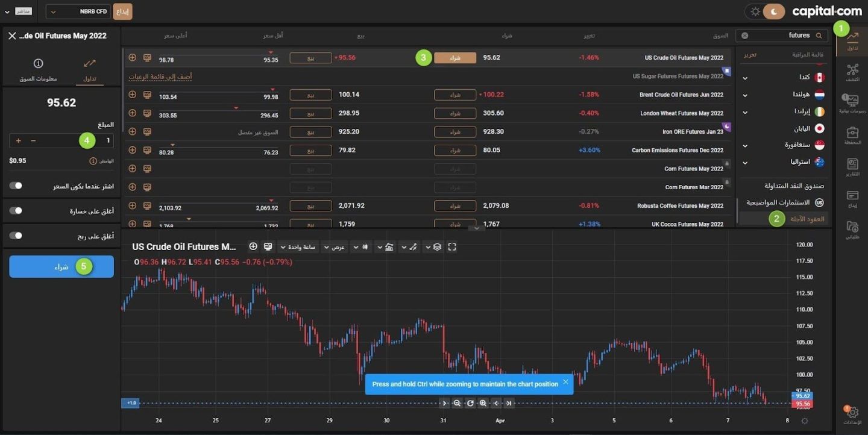Enable the close-at-loss toggle
This screenshot has width=868, height=435.
tap(16, 210)
